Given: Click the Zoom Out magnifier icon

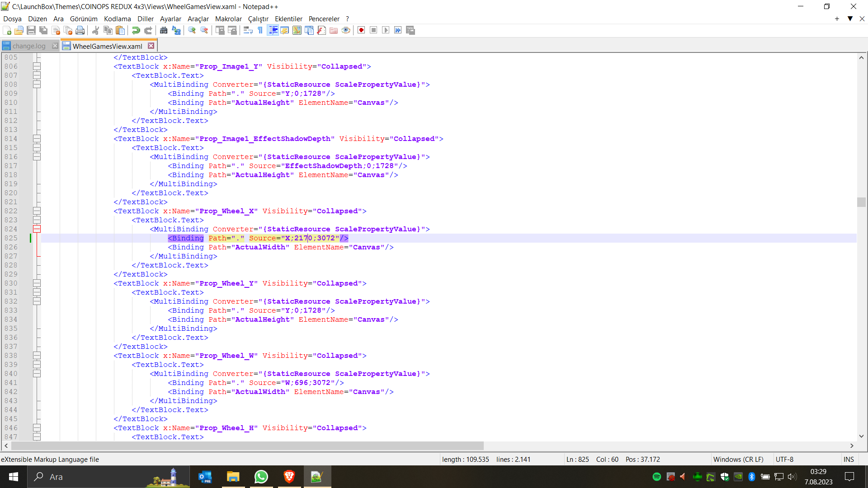Looking at the screenshot, I should click(x=204, y=30).
